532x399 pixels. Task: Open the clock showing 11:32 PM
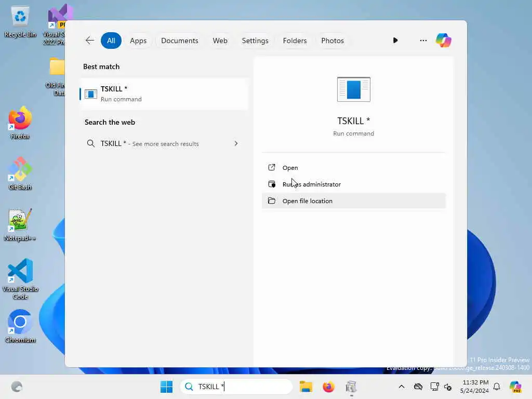point(475,387)
